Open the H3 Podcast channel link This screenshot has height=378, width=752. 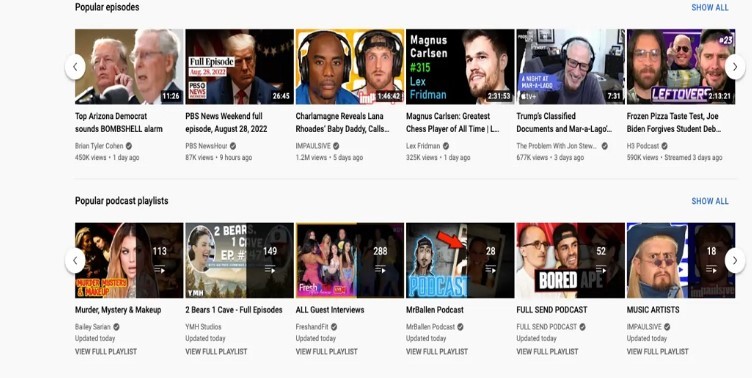pos(643,146)
